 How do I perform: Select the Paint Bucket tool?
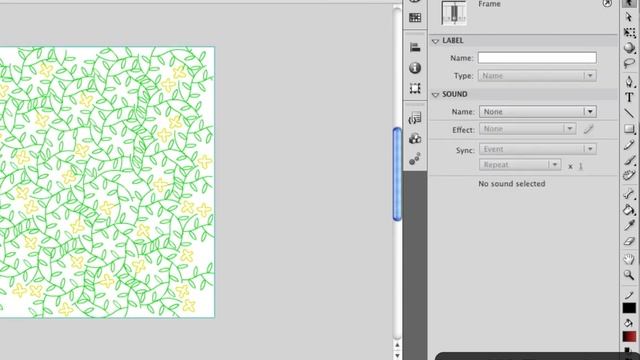point(629,210)
